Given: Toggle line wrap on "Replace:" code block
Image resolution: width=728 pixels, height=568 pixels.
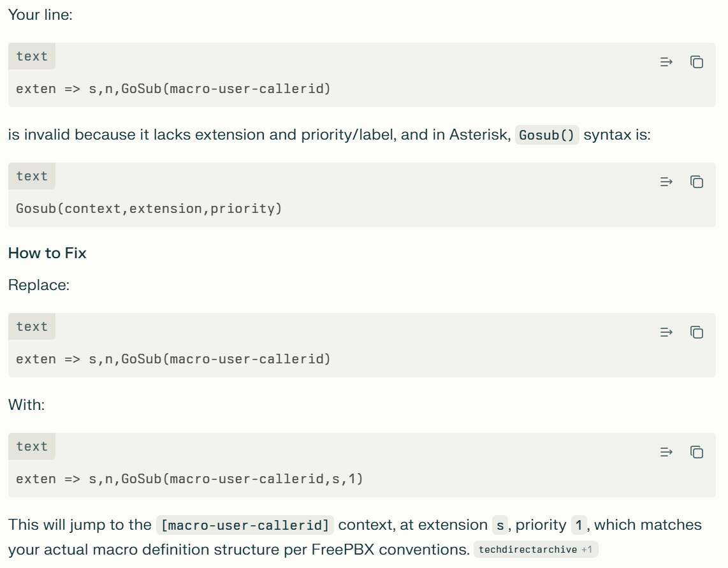Looking at the screenshot, I should 666,332.
